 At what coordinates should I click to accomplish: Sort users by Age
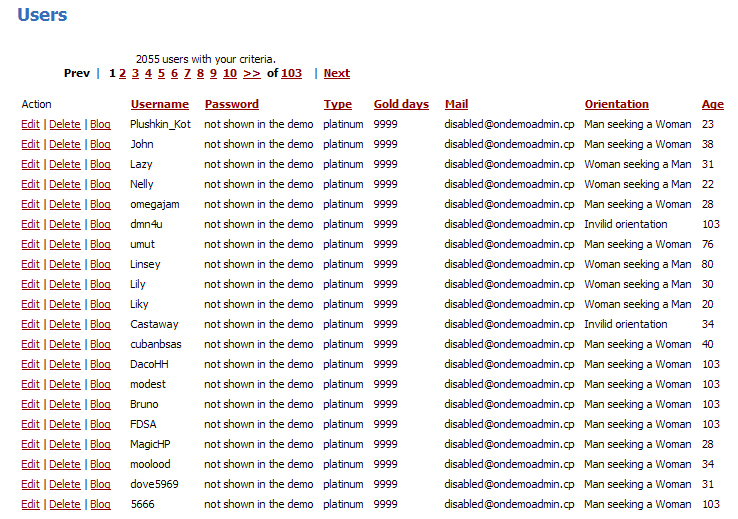click(x=713, y=104)
